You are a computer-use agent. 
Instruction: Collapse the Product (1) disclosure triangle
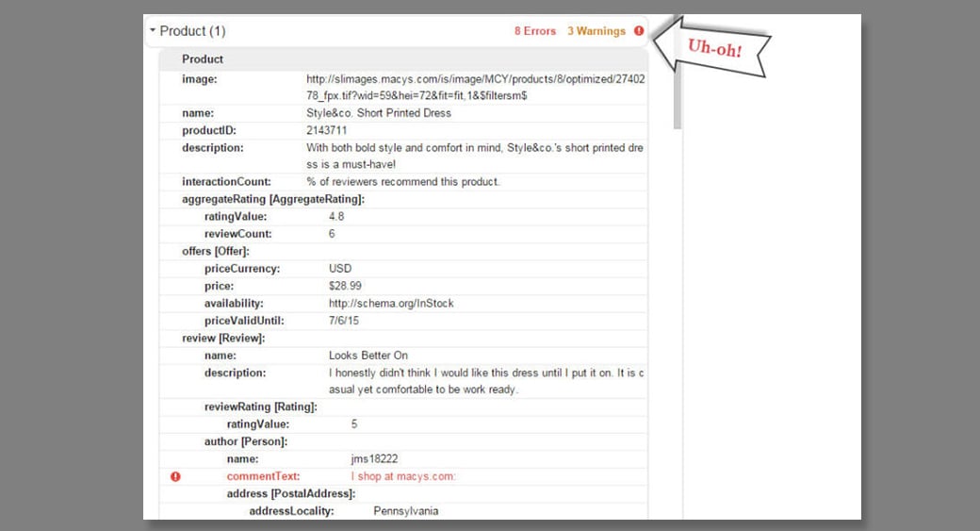tap(153, 31)
